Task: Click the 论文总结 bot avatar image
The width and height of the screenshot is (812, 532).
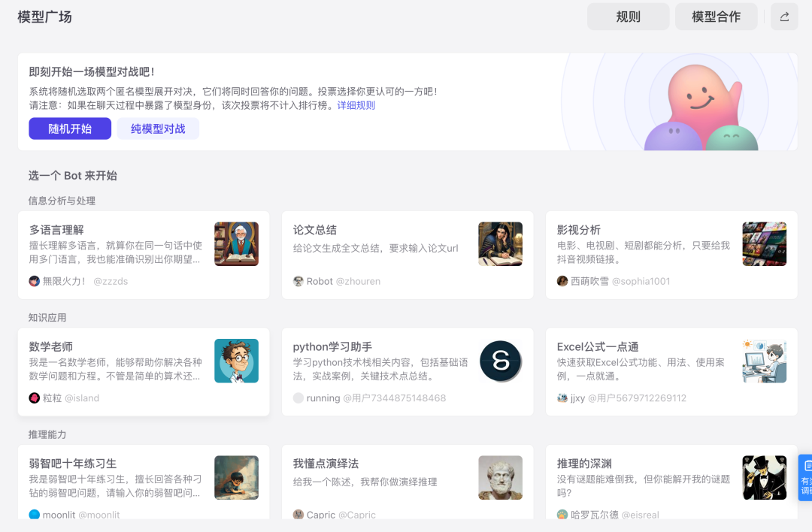Action: (500, 244)
